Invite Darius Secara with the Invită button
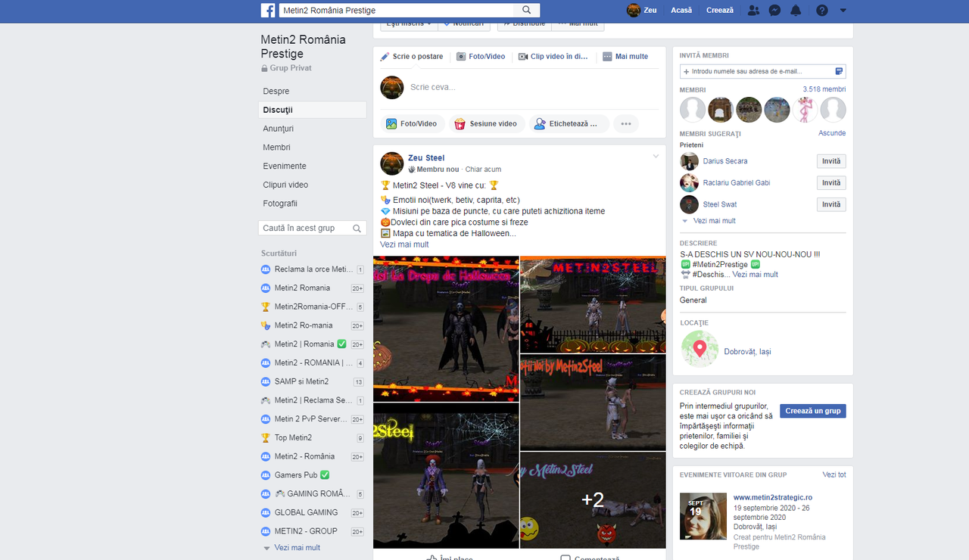 coord(831,160)
